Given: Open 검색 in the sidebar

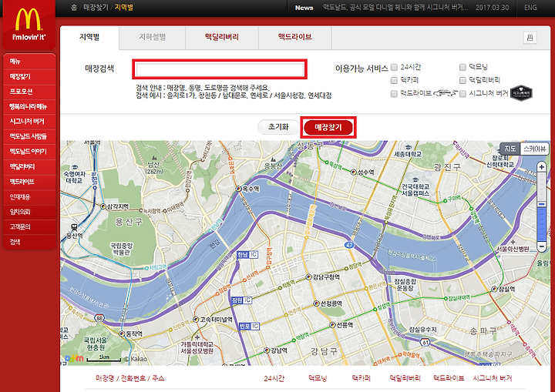Looking at the screenshot, I should pyautogui.click(x=29, y=242).
